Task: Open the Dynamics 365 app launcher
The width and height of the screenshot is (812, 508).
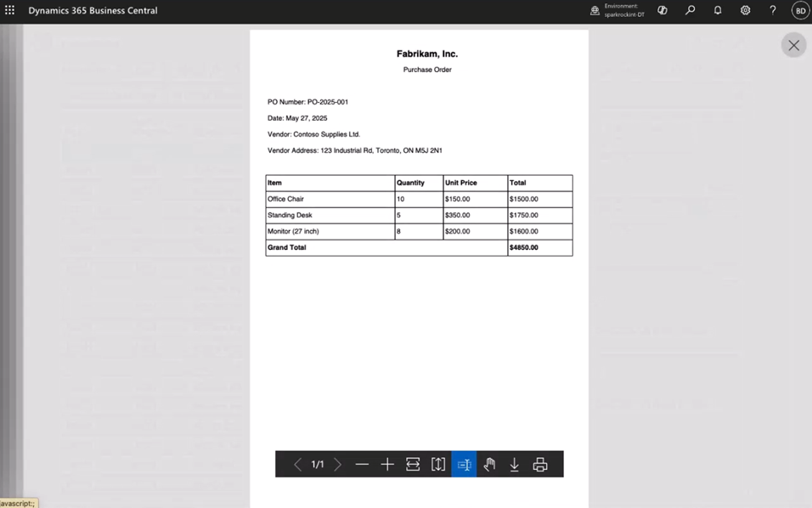Action: point(9,9)
